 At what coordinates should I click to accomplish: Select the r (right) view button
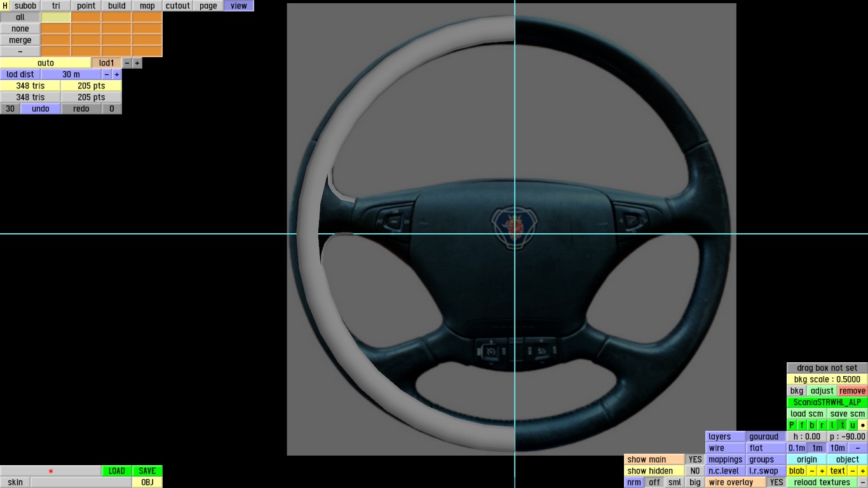822,425
